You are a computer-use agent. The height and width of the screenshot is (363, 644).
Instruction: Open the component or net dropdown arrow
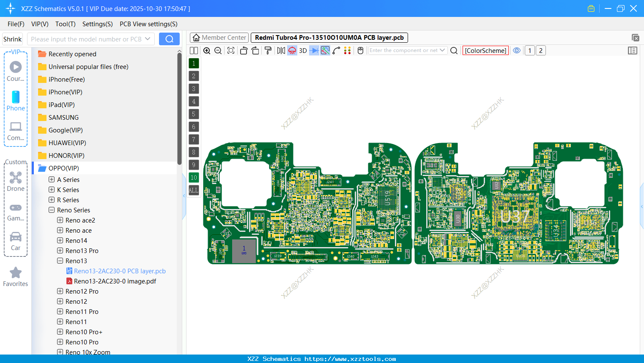point(442,50)
